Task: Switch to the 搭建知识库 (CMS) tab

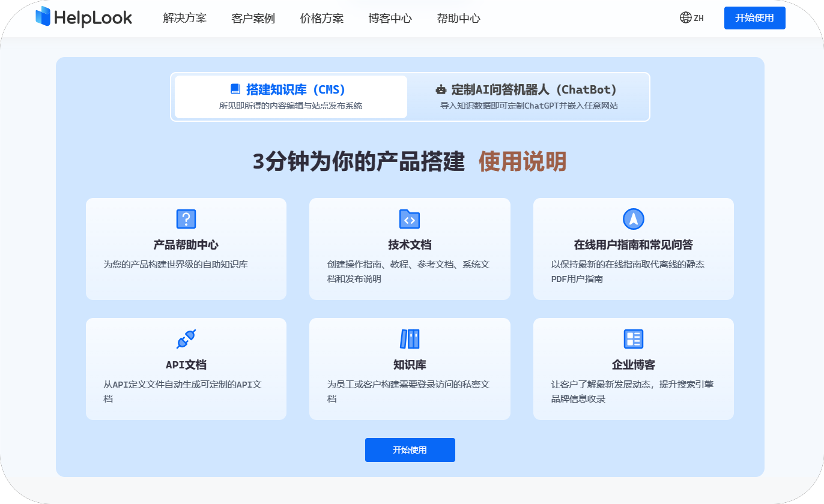Action: pos(291,97)
